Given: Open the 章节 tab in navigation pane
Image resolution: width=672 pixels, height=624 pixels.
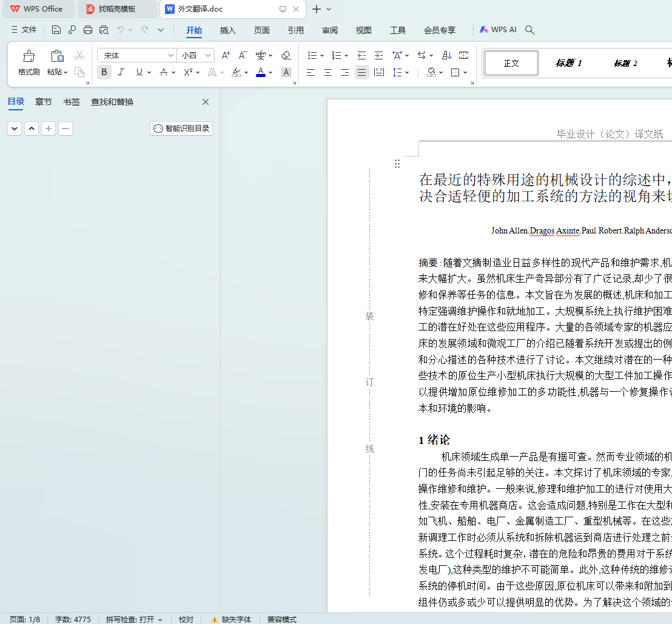Looking at the screenshot, I should [44, 102].
